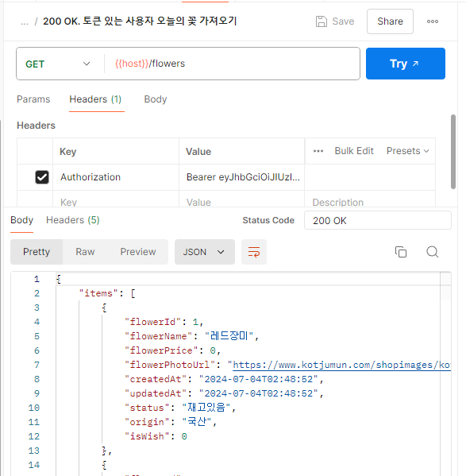Viewport: 466px width, 476px height.
Task: Open the kotjumun.com flowerPhotoUrl link
Action: pyautogui.click(x=341, y=365)
